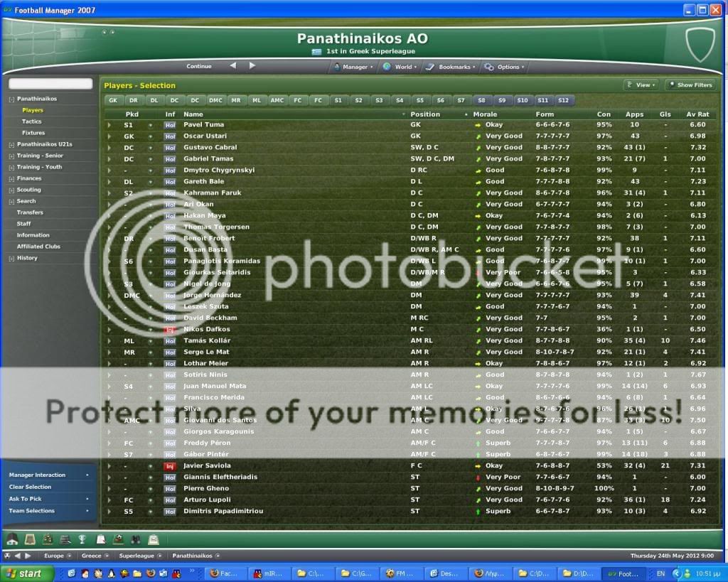Screen dimensions: 728x582
Task: Click the binoculars scouting icon
Action: 135,540
